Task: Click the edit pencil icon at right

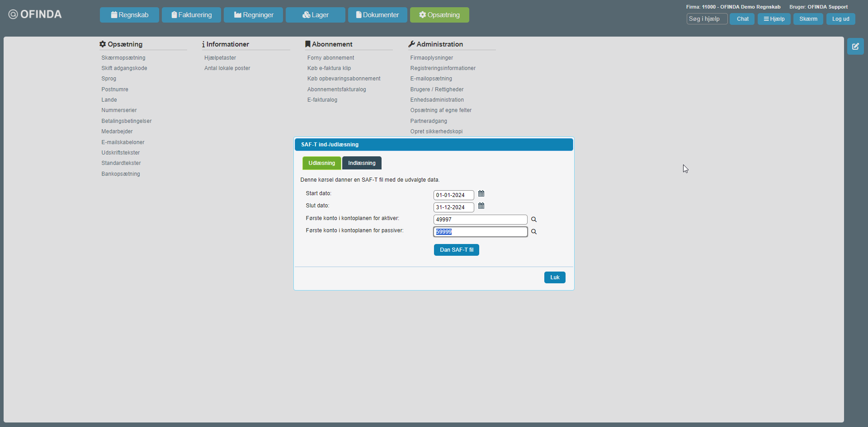Action: (x=855, y=47)
